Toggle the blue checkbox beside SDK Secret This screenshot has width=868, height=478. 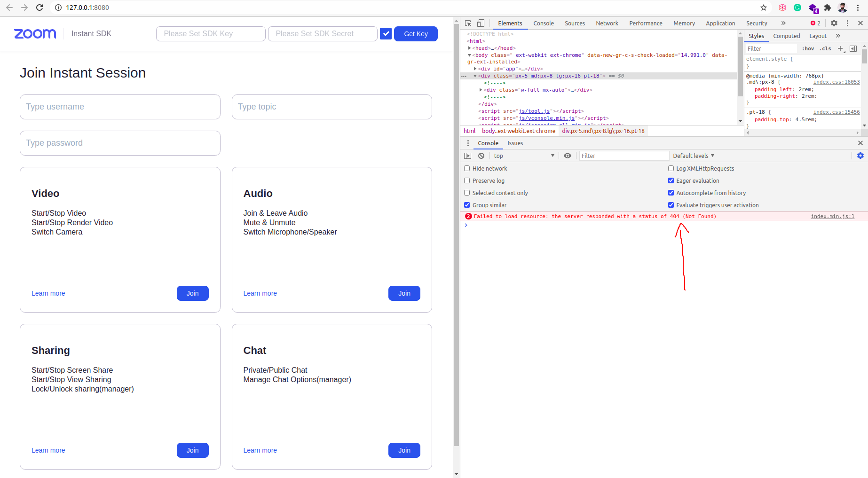[x=386, y=33]
